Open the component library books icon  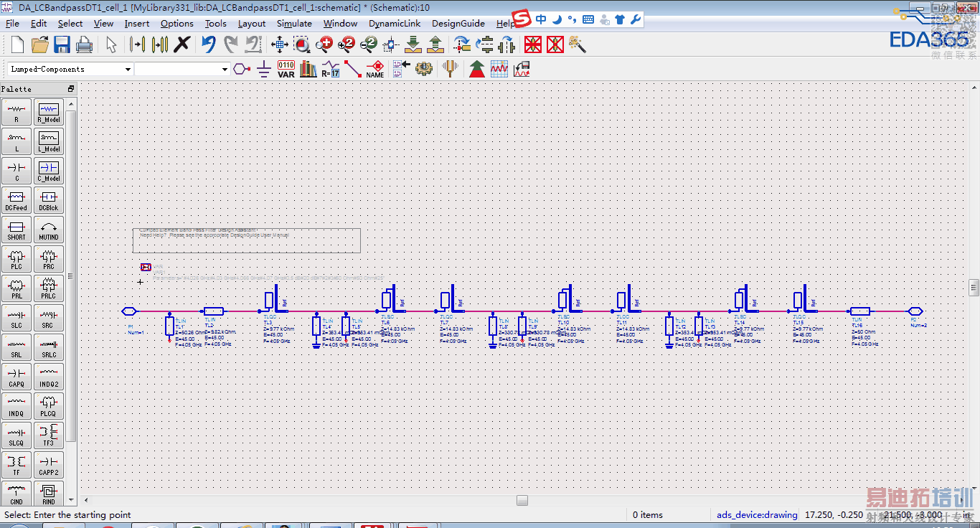tap(308, 69)
